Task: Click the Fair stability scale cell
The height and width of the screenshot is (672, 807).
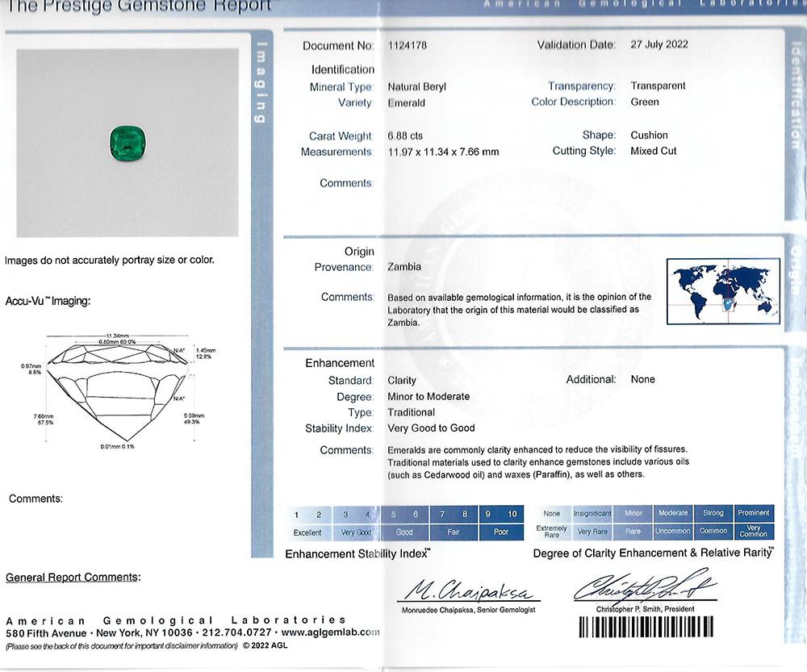Action: pos(454,532)
